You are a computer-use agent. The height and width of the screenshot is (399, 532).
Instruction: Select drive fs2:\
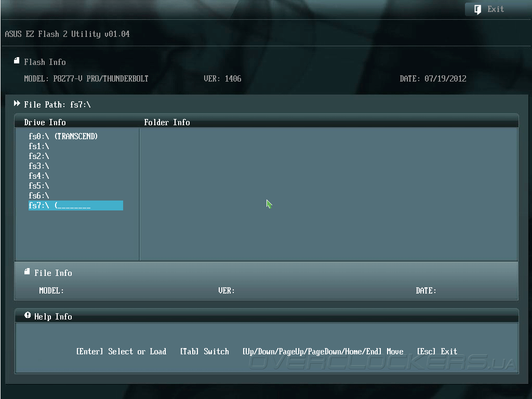coord(39,156)
